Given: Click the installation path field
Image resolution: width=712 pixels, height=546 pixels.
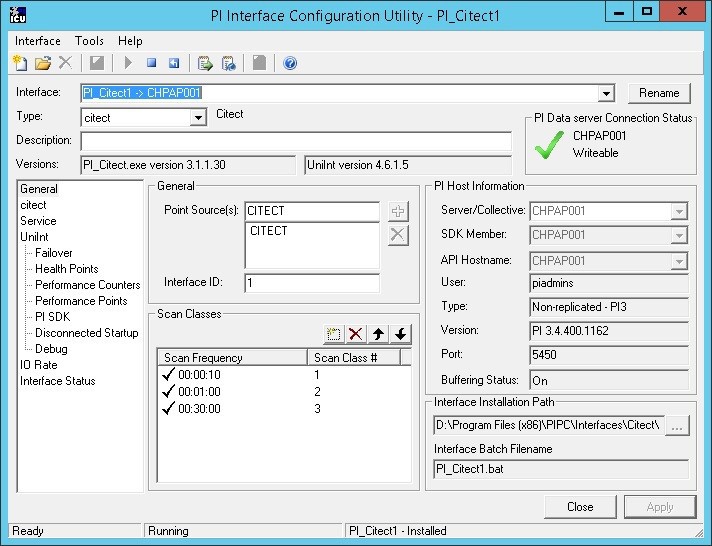Looking at the screenshot, I should [549, 426].
